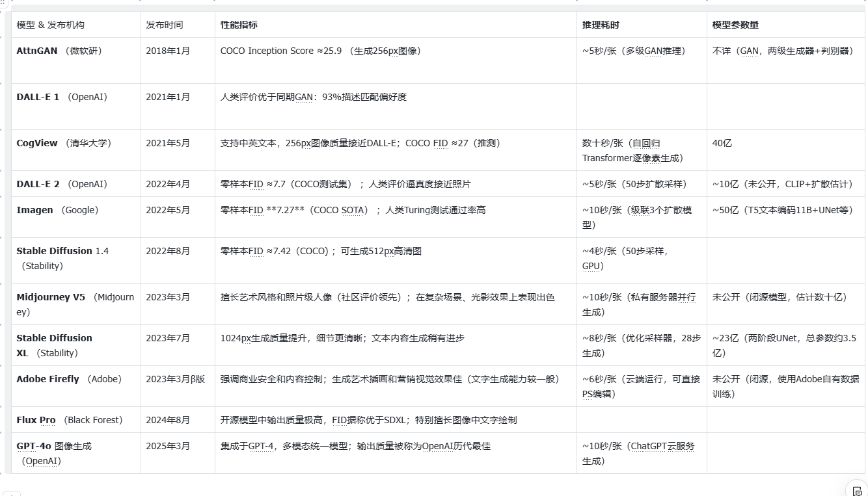Select the 'CogView (清华大学)' cell

tap(76, 150)
